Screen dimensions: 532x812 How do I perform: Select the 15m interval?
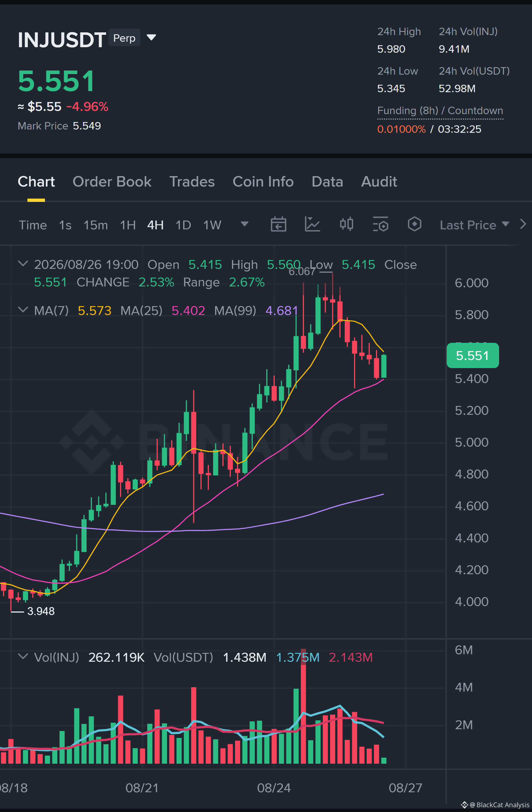[x=95, y=225]
